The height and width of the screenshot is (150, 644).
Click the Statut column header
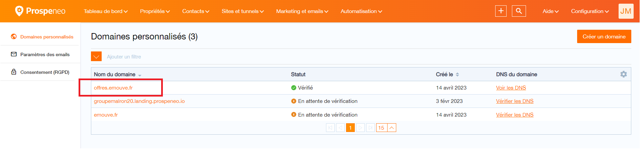tap(298, 74)
